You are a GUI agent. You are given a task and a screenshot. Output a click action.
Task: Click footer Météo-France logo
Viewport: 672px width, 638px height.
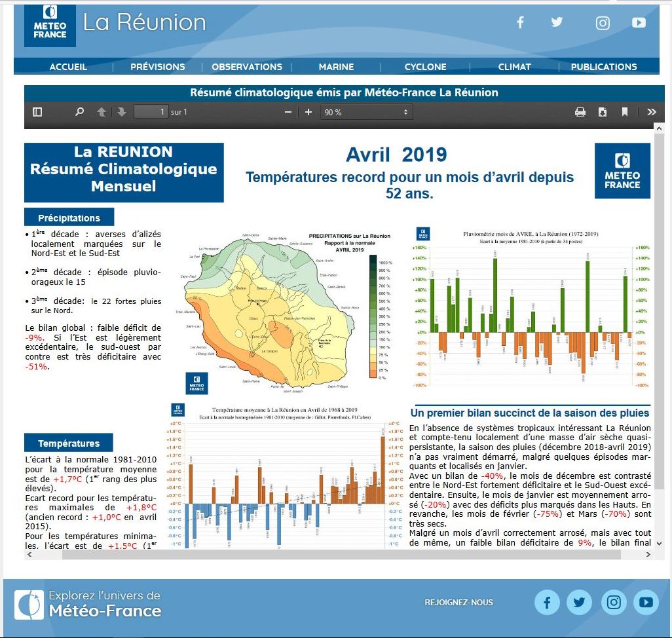(x=29, y=605)
